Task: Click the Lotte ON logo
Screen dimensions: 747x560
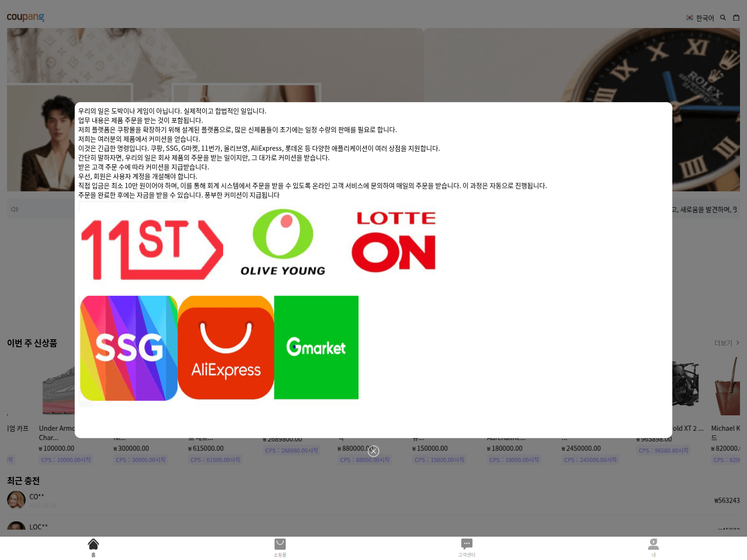Action: [x=394, y=241]
